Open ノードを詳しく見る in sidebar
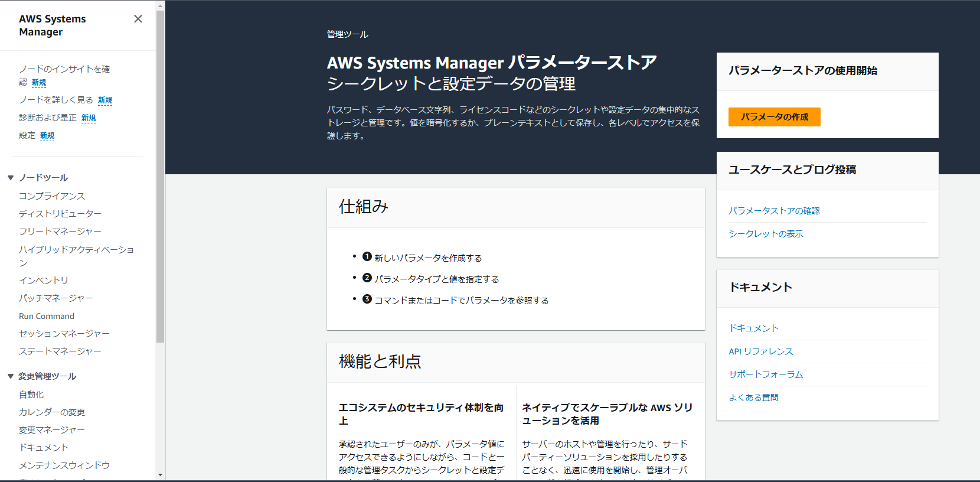Viewport: 980px width, 482px height. tap(56, 100)
